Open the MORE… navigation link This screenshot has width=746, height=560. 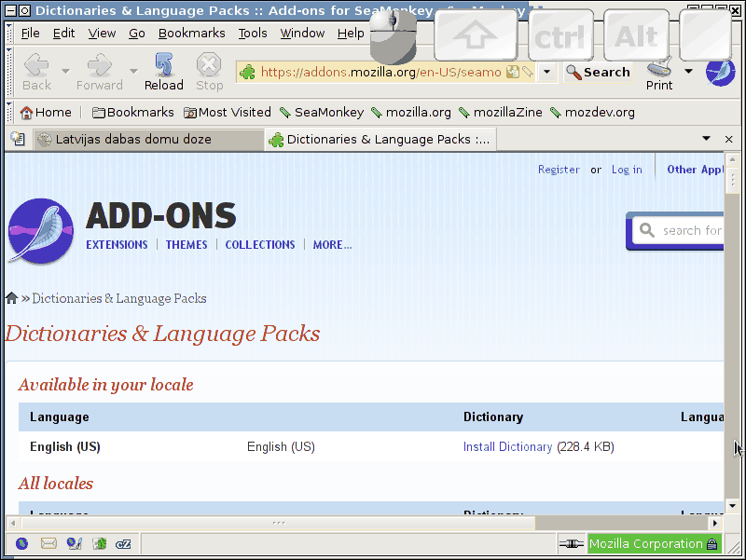[x=332, y=244]
